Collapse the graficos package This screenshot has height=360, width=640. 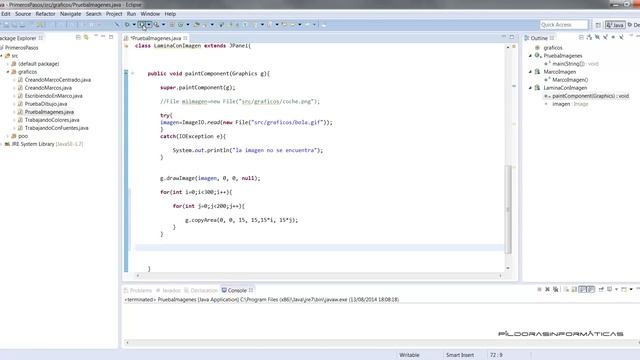(x=8, y=72)
